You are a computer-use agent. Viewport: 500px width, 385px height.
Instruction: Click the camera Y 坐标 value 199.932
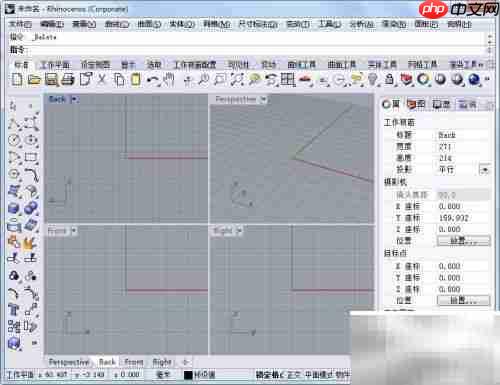454,218
